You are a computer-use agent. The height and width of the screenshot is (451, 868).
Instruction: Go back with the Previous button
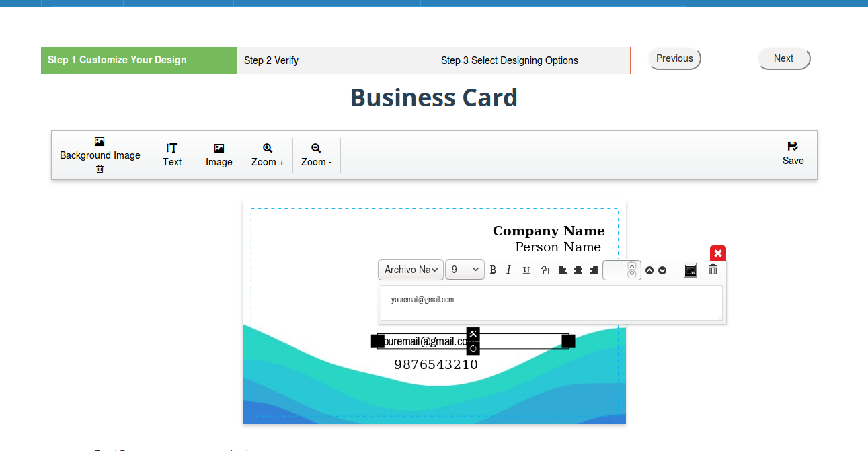(x=674, y=59)
